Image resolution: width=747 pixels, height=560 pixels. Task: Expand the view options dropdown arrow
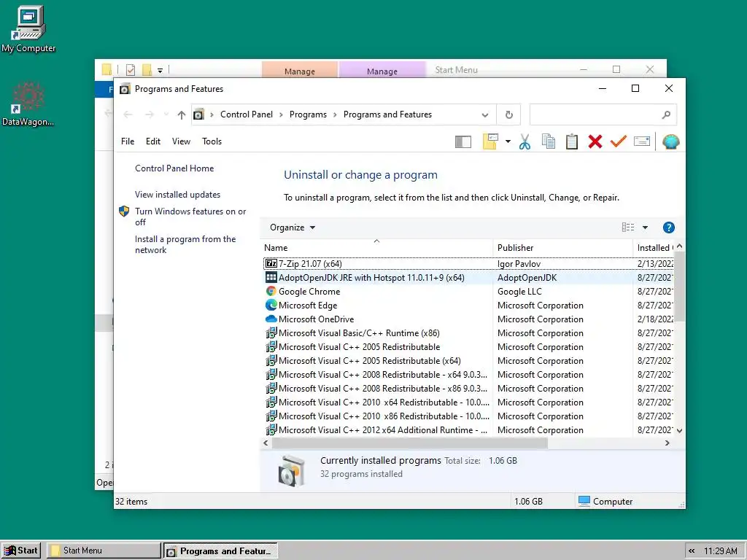[645, 227]
